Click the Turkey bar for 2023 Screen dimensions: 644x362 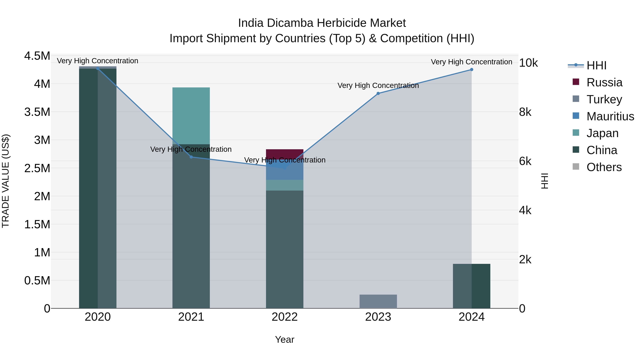(x=378, y=302)
